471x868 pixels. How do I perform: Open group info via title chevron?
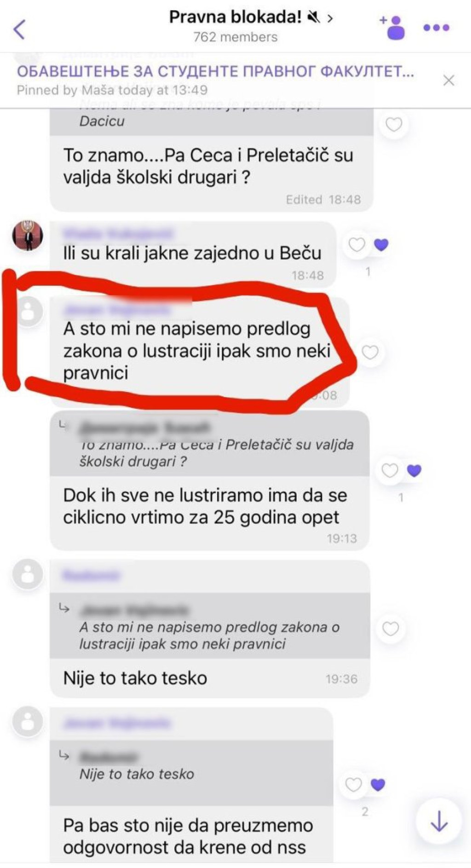(330, 18)
